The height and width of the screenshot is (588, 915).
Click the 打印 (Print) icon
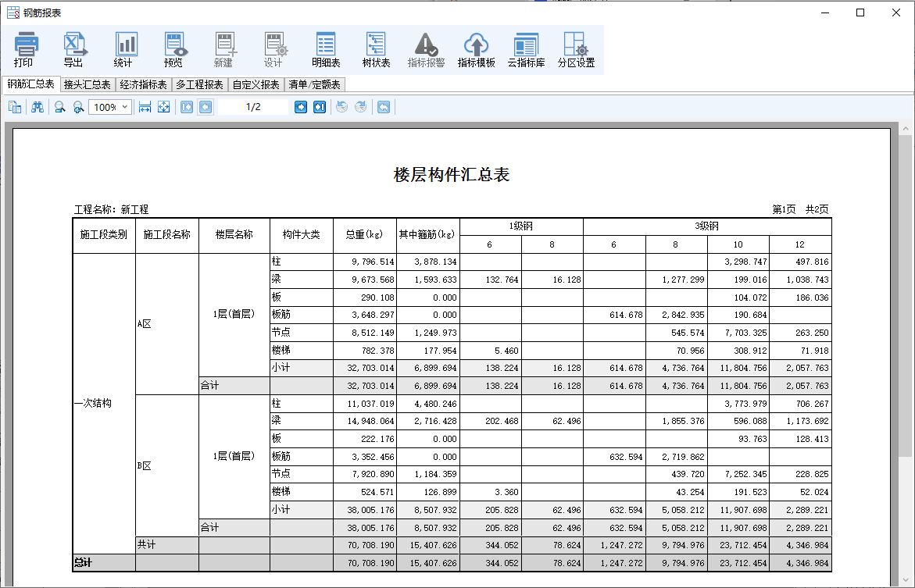pos(27,49)
